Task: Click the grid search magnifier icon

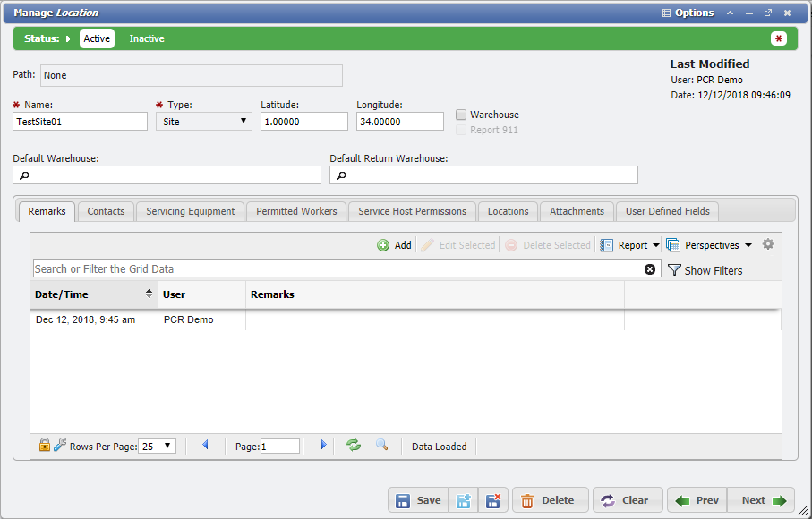Action: (x=381, y=446)
